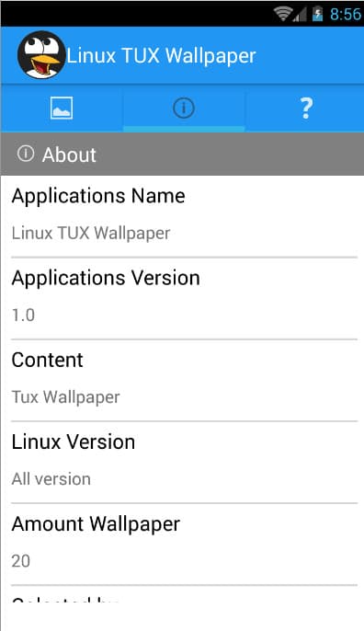The image size is (364, 631).
Task: Tap the Linux Version list item
Action: tap(184, 463)
